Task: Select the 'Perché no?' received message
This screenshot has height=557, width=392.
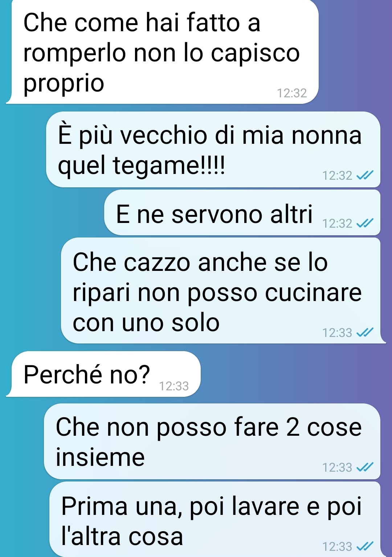Action: [x=103, y=374]
